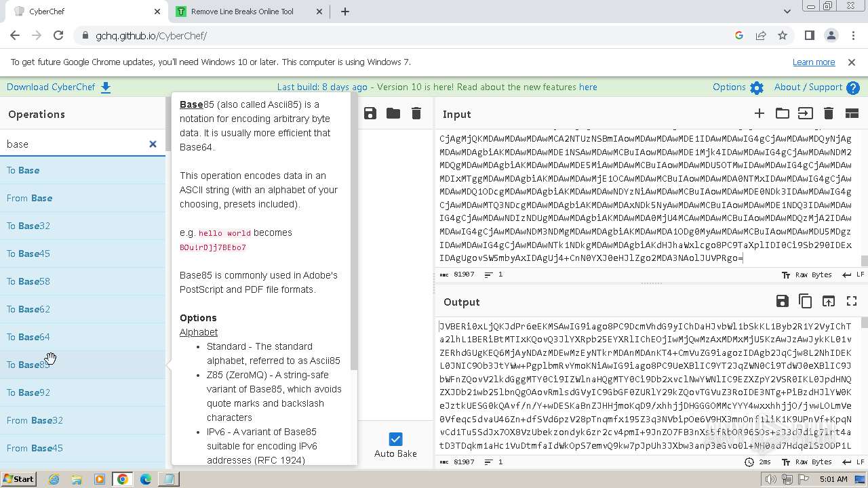The height and width of the screenshot is (488, 868).
Task: Click input pane scrollbar thumb
Action: [864, 261]
